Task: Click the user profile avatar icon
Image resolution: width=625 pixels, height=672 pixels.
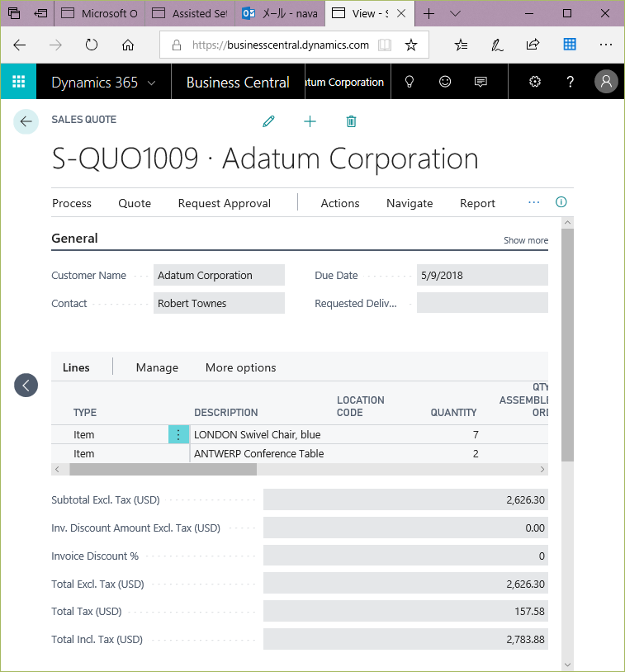Action: pyautogui.click(x=606, y=82)
